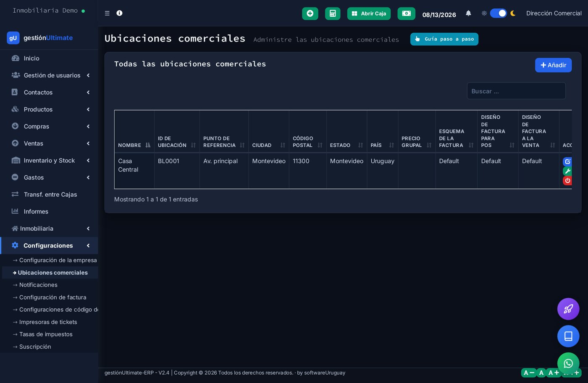This screenshot has width=588, height=383.
Task: Expand the Contactos sidebar menu
Action: [x=50, y=92]
